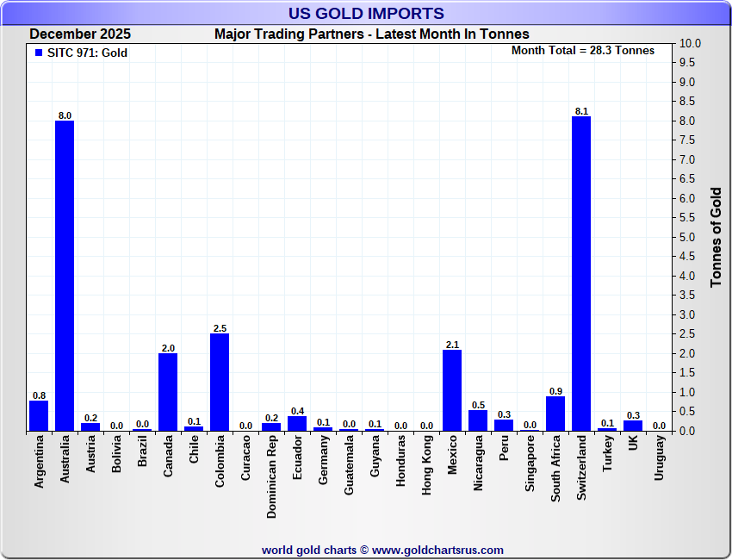Click the US GOLD IMPORTS title

366,13
